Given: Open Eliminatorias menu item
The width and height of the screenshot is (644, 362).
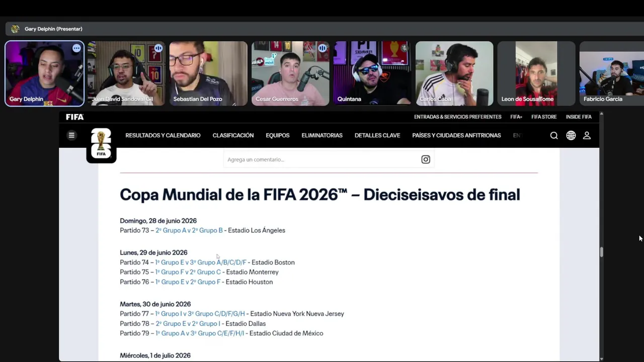Looking at the screenshot, I should click(322, 135).
